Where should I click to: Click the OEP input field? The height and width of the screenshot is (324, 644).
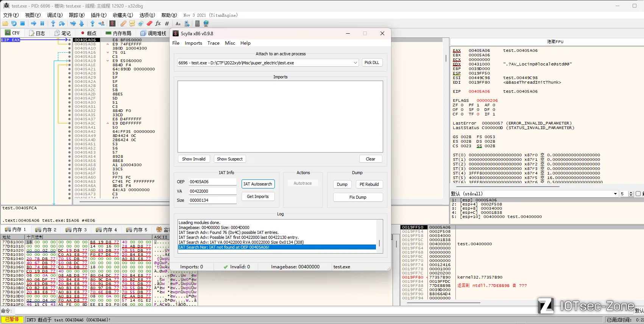coord(213,182)
